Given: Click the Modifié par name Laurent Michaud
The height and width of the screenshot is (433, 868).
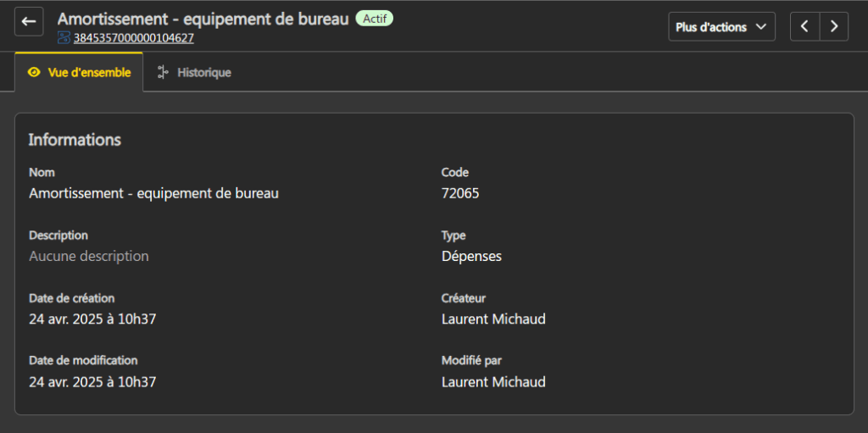Looking at the screenshot, I should 493,382.
